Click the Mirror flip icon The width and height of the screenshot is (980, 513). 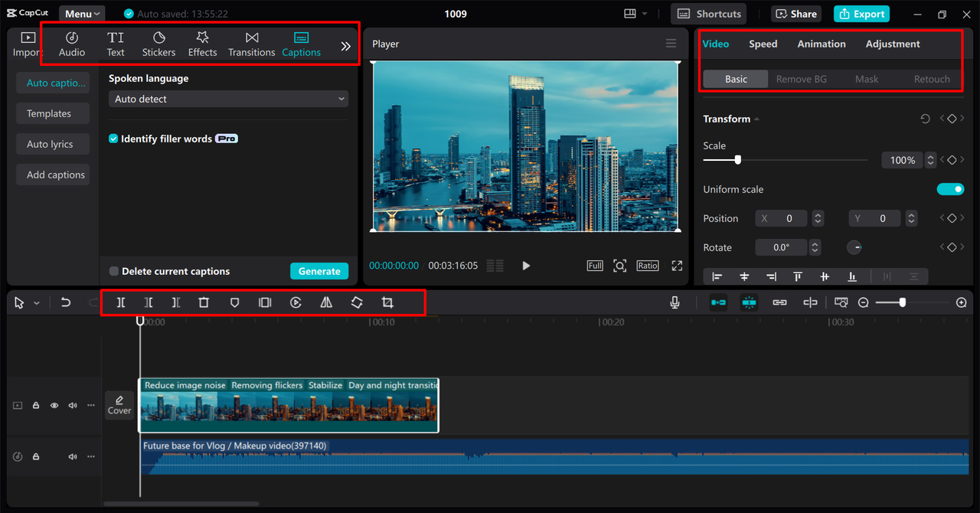[x=326, y=302]
